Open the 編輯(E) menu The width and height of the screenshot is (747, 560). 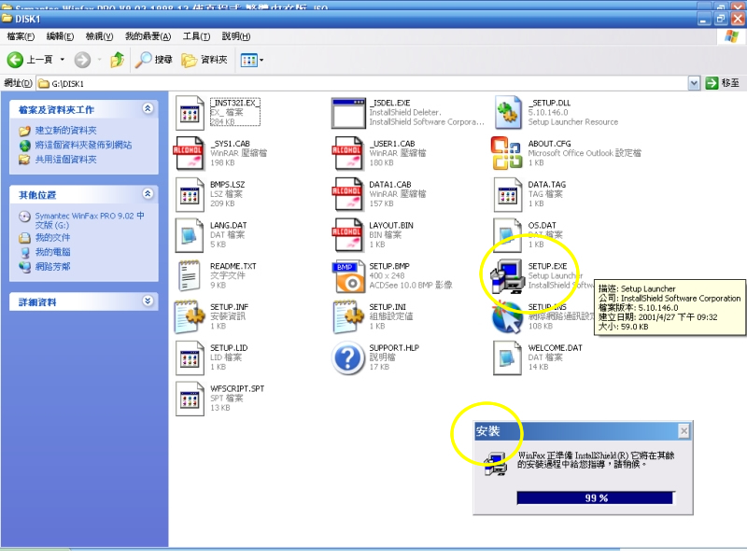(60, 36)
